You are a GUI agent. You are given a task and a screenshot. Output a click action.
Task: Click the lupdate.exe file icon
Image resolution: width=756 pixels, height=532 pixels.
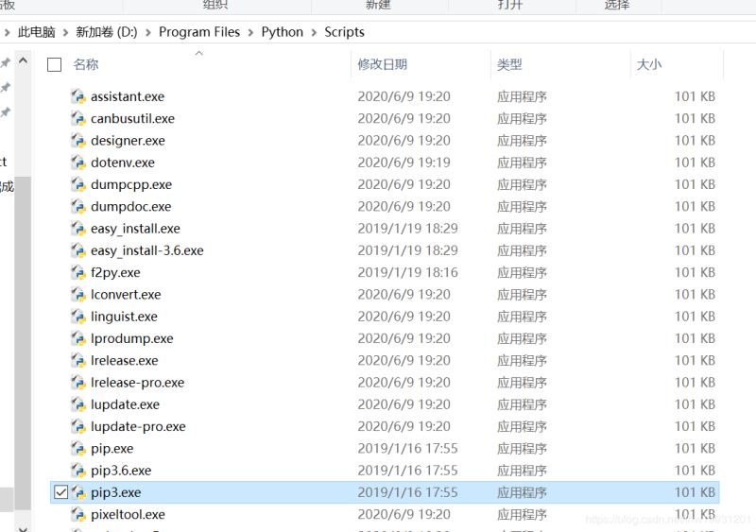tap(78, 404)
